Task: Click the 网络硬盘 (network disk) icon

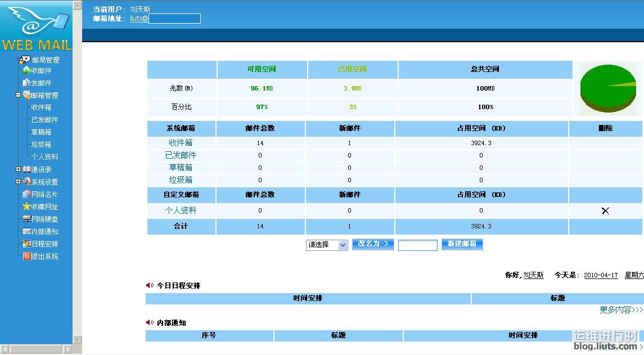Action: [x=26, y=219]
